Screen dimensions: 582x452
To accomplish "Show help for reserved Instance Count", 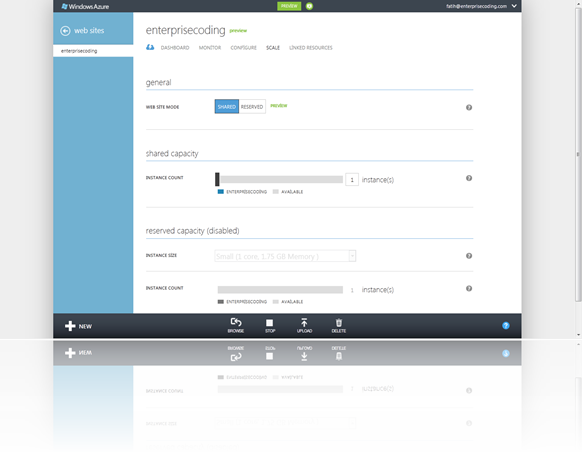I will pos(469,288).
